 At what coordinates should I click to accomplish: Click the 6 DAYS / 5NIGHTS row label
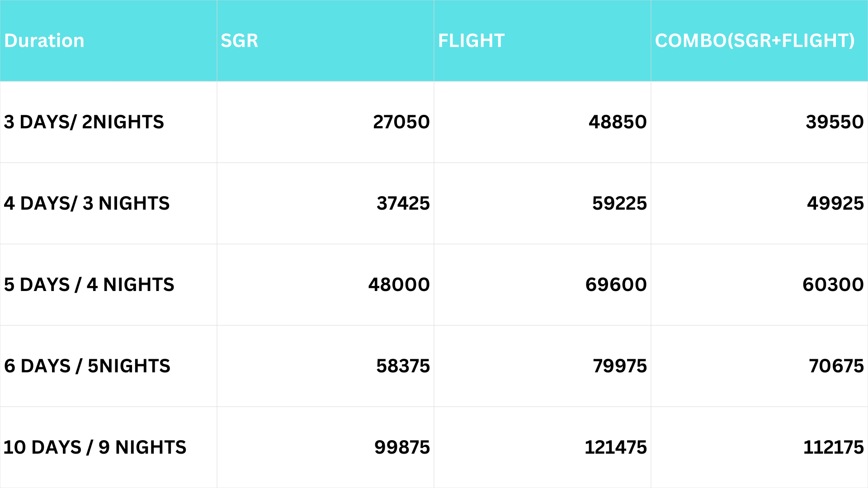(x=87, y=366)
